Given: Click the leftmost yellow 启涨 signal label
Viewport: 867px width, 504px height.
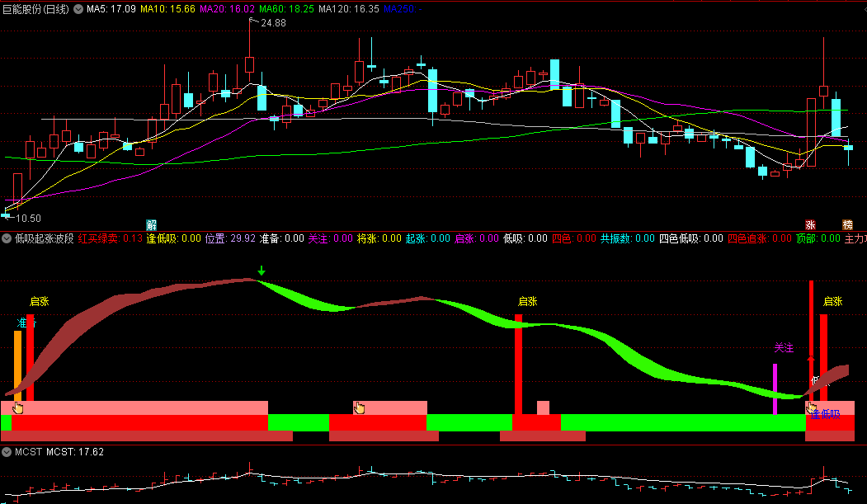Looking at the screenshot, I should (x=40, y=301).
